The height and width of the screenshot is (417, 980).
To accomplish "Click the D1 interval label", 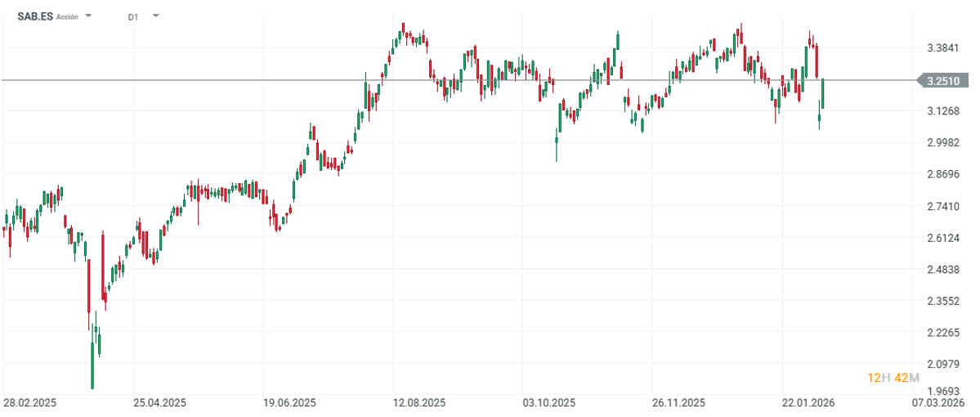I will (132, 16).
